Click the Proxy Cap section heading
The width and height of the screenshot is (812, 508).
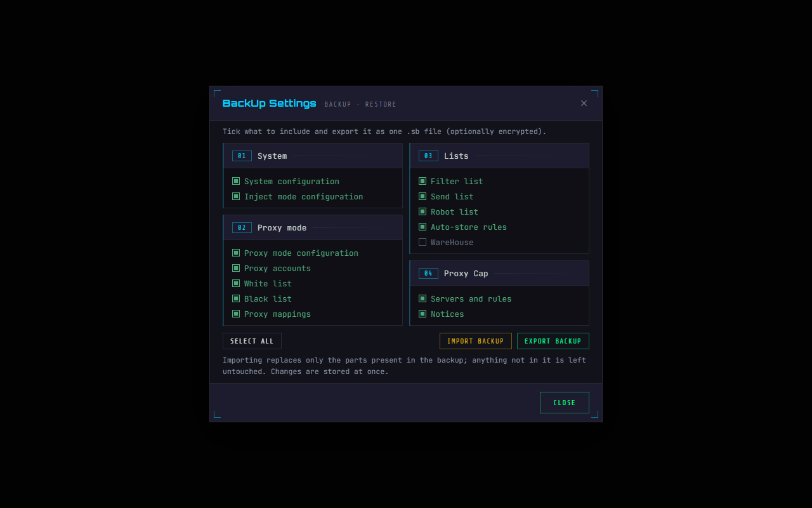tap(466, 273)
